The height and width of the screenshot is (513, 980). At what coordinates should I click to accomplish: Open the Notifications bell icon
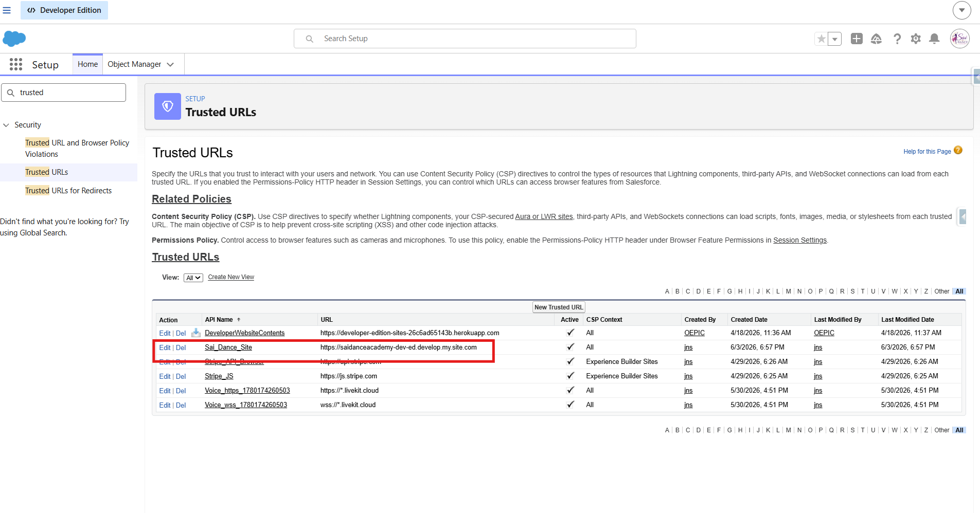tap(934, 39)
